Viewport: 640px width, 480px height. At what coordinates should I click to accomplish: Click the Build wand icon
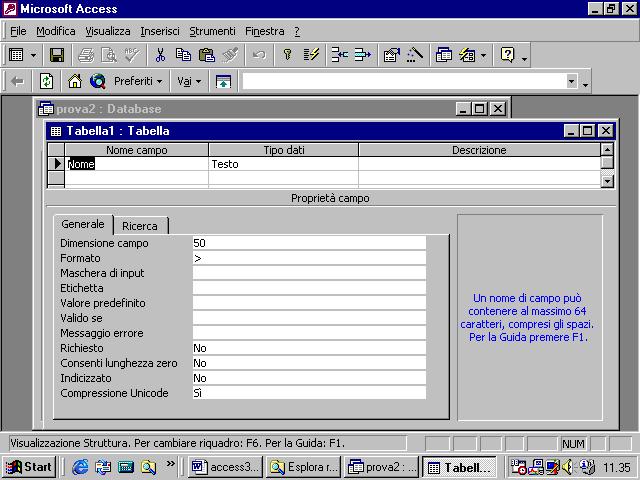tap(415, 55)
